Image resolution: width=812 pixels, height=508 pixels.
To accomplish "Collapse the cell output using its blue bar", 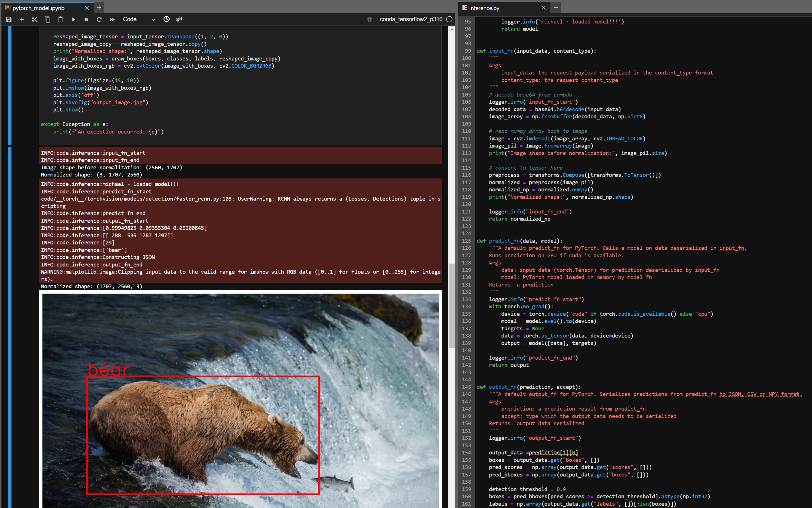I will (10, 327).
